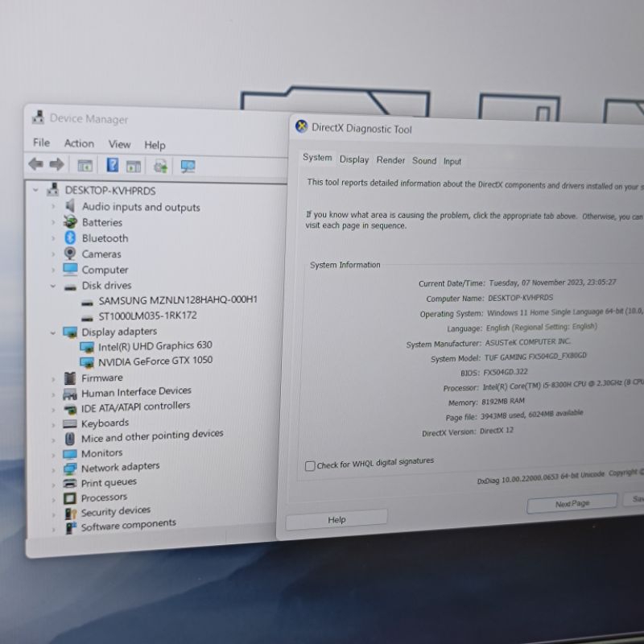644x644 pixels.
Task: Select the Disk drives label in Device Manager
Action: pyautogui.click(x=106, y=286)
